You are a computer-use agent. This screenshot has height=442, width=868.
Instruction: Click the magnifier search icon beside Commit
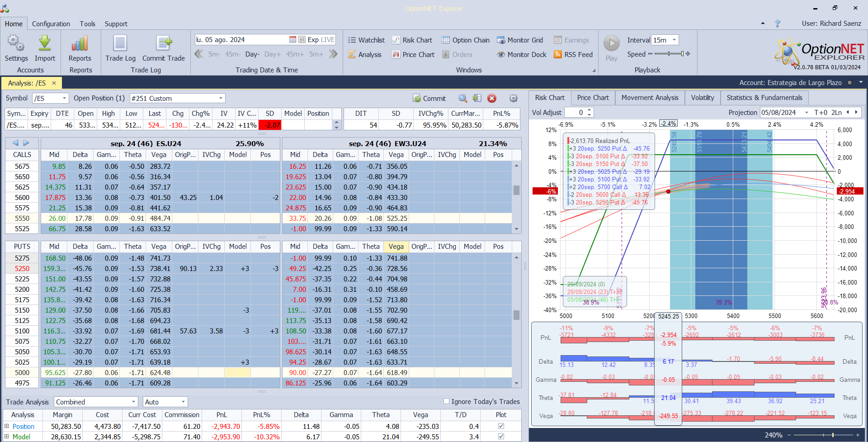(462, 98)
